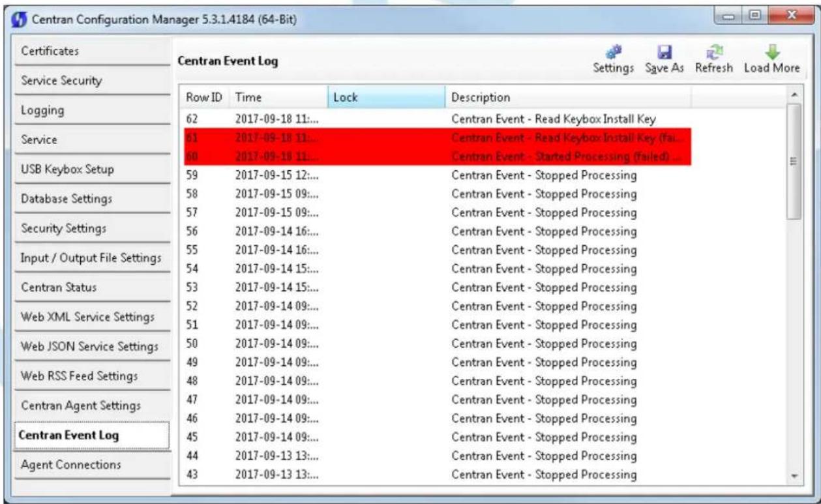
Task: Sort by Row ID column header
Action: tap(205, 97)
